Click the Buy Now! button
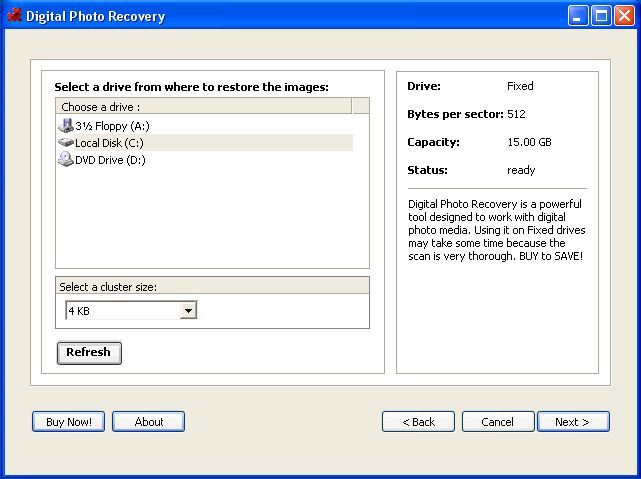This screenshot has height=479, width=641. [x=68, y=421]
